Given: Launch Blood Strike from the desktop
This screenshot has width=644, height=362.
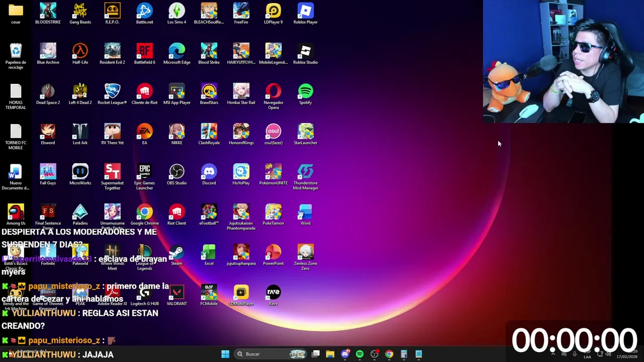Looking at the screenshot, I should 209,54.
